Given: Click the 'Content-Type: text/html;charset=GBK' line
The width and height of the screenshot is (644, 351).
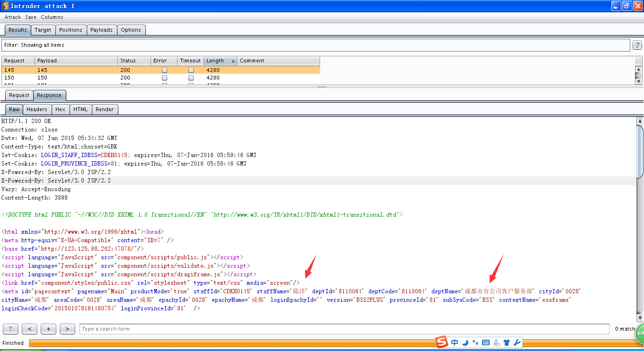Looking at the screenshot, I should click(59, 147).
